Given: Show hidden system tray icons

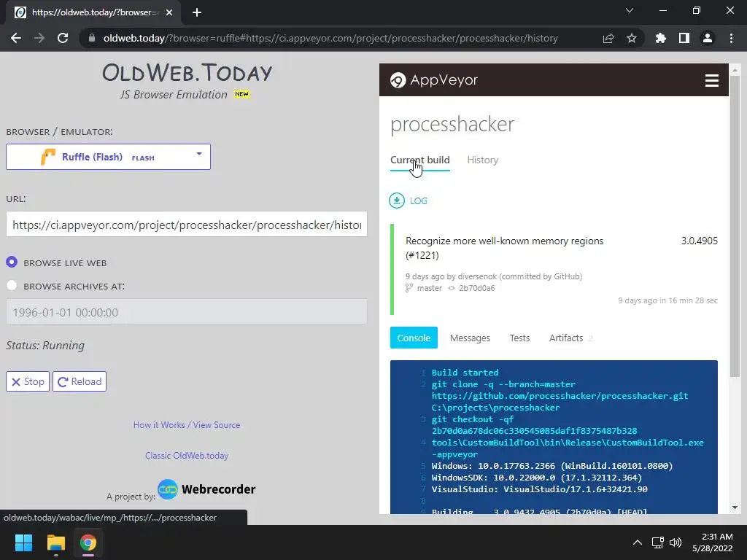Looking at the screenshot, I should tap(637, 542).
